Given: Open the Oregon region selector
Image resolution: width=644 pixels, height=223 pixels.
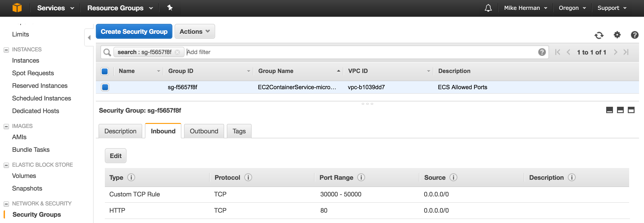Looking at the screenshot, I should coord(572,8).
